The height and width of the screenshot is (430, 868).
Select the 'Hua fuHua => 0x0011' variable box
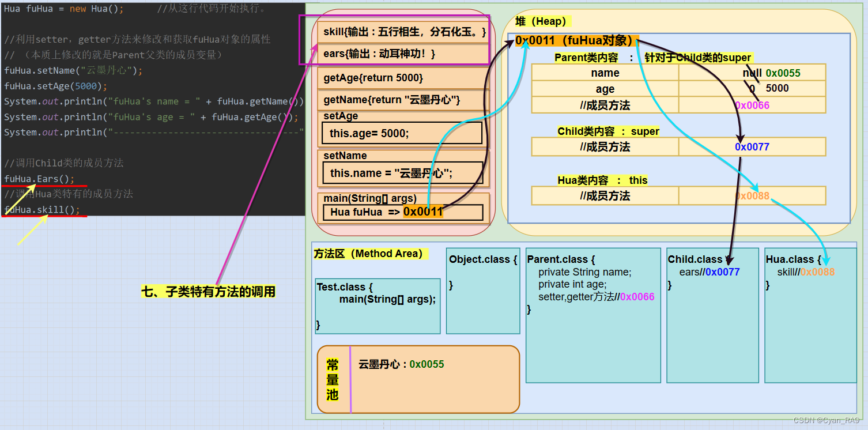pos(402,212)
